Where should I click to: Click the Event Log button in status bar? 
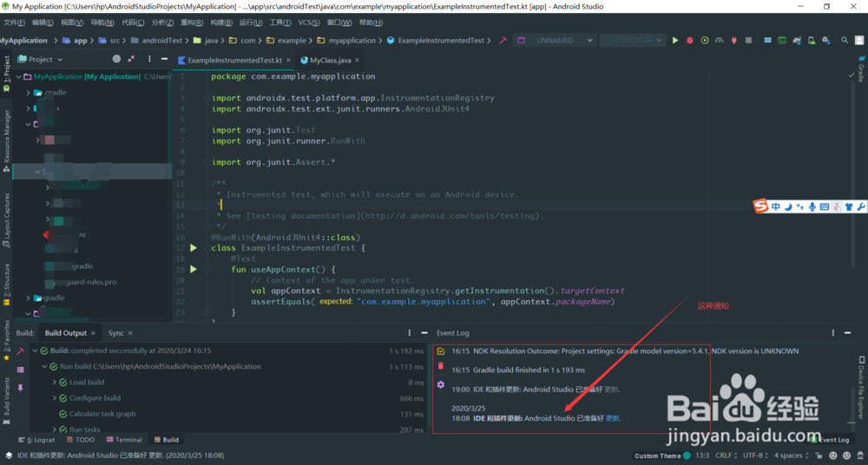point(829,440)
